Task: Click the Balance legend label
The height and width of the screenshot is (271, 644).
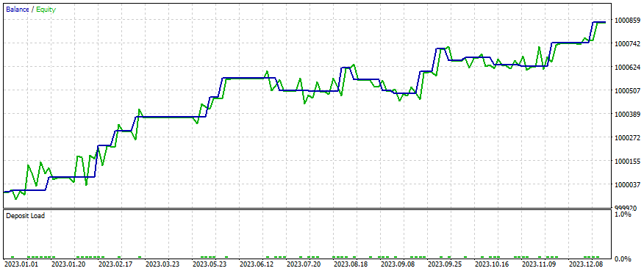Action: [x=17, y=9]
